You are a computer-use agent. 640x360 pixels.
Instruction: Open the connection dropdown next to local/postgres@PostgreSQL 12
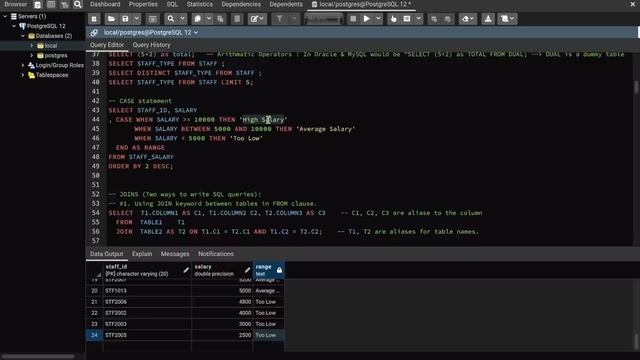click(196, 33)
